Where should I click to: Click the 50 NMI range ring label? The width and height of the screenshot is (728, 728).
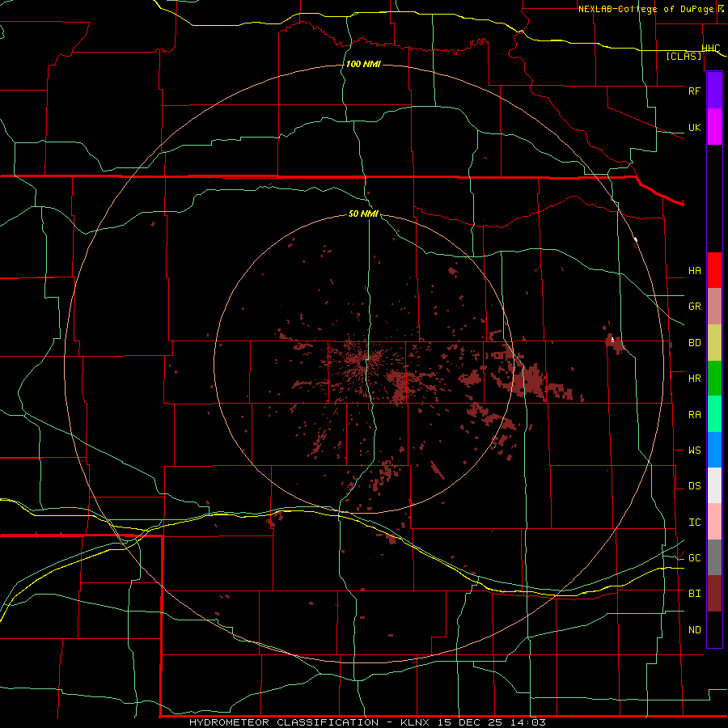[x=363, y=214]
